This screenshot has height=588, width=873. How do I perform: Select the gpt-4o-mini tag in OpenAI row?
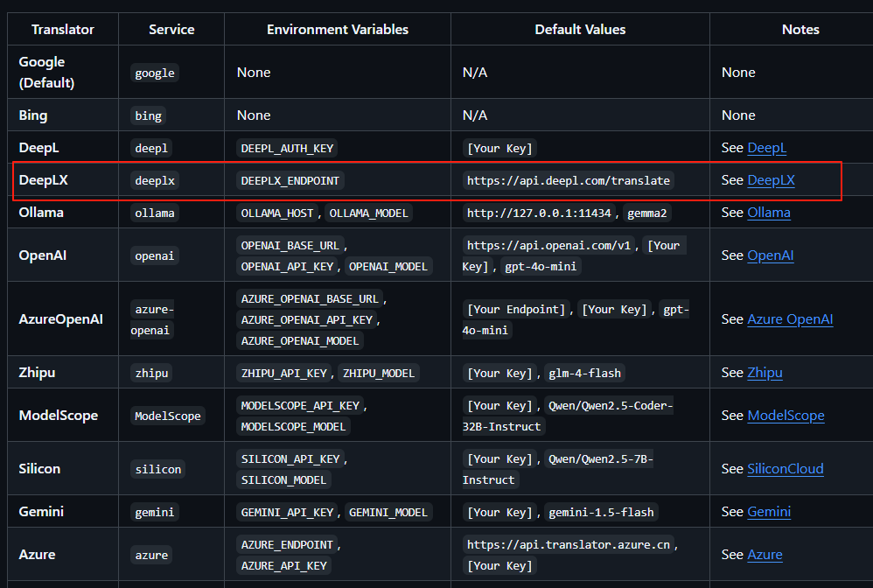point(541,267)
